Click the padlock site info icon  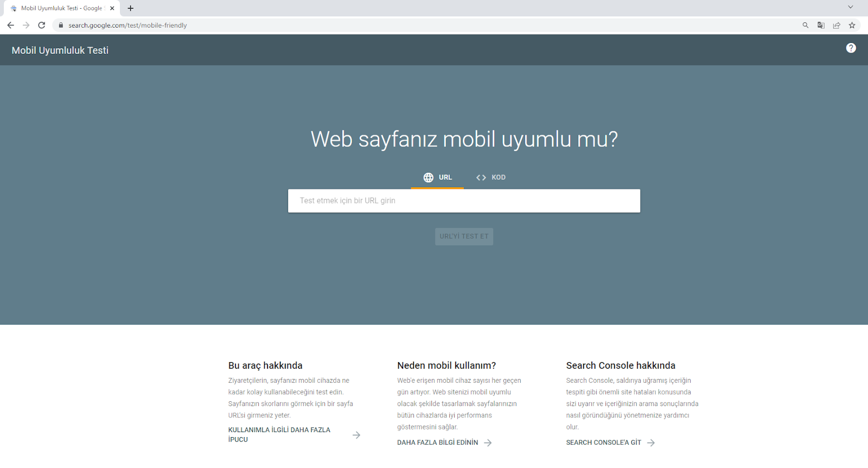(x=61, y=25)
